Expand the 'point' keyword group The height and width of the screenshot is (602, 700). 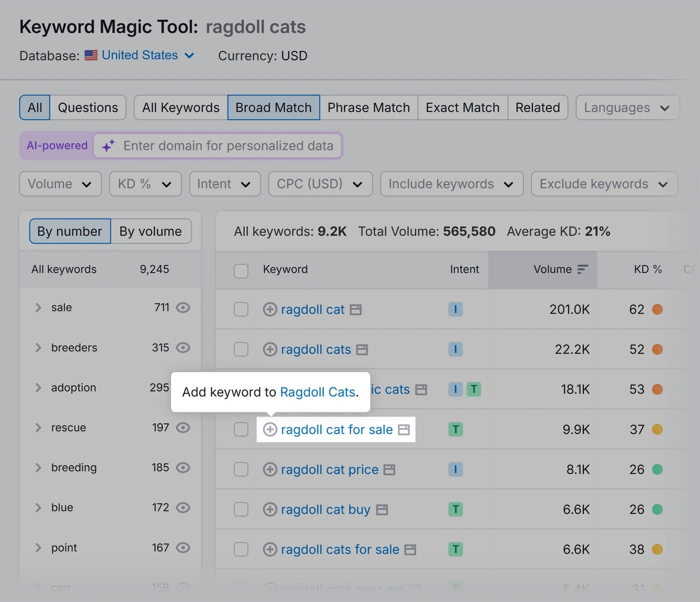[x=38, y=548]
